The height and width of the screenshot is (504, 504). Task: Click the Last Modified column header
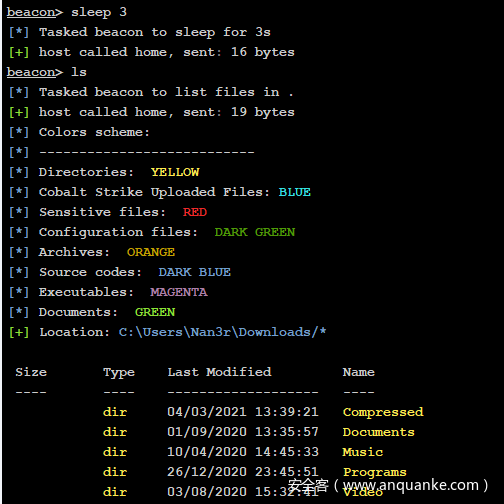point(219,372)
